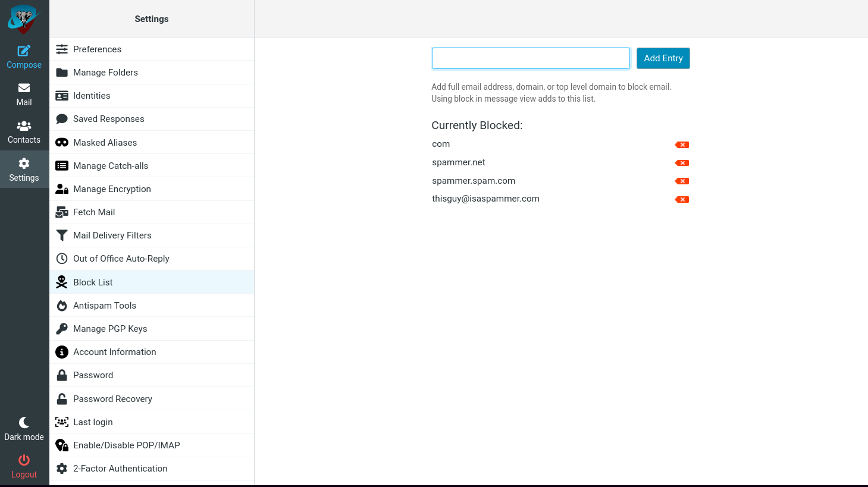Select Masked Aliases menu item

tap(105, 143)
